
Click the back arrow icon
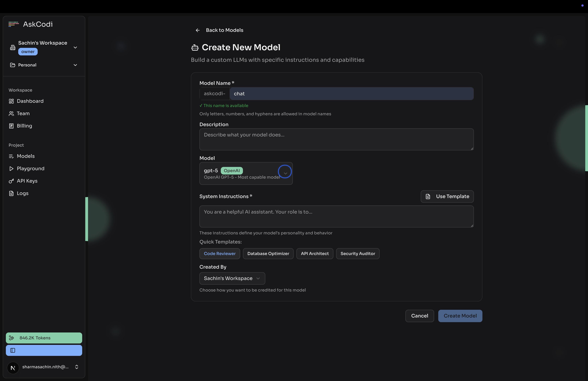pyautogui.click(x=198, y=30)
